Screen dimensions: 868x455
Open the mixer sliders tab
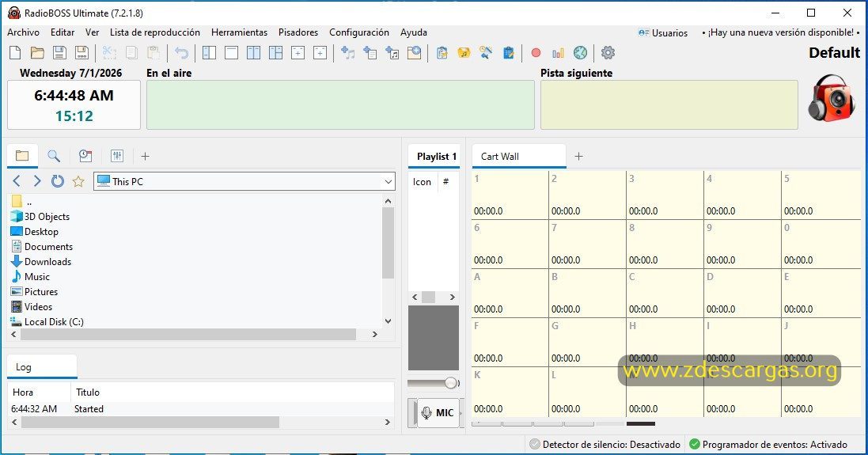point(117,156)
